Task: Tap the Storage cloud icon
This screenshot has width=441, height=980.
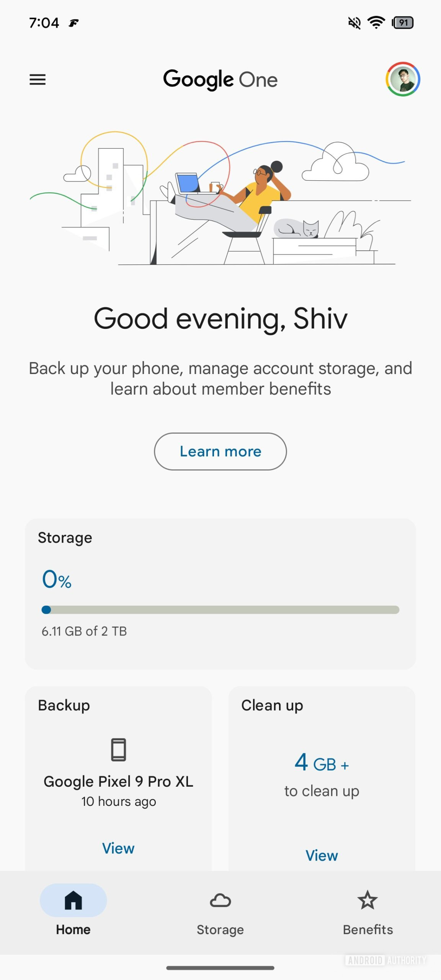Action: [x=220, y=900]
